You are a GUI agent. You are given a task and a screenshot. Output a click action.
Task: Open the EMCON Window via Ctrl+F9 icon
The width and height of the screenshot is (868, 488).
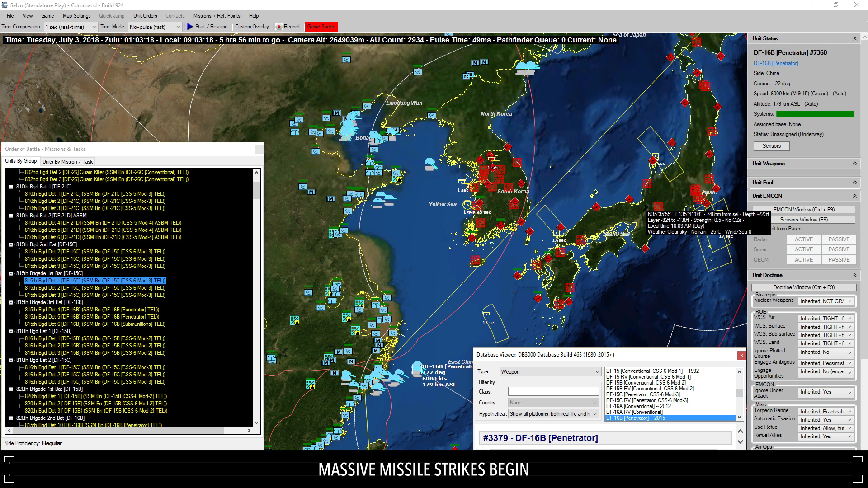pyautogui.click(x=804, y=209)
